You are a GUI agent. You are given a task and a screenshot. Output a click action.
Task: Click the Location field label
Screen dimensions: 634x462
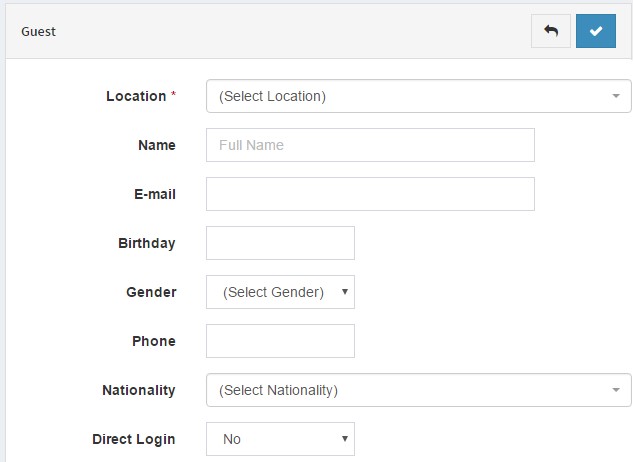pyautogui.click(x=136, y=96)
